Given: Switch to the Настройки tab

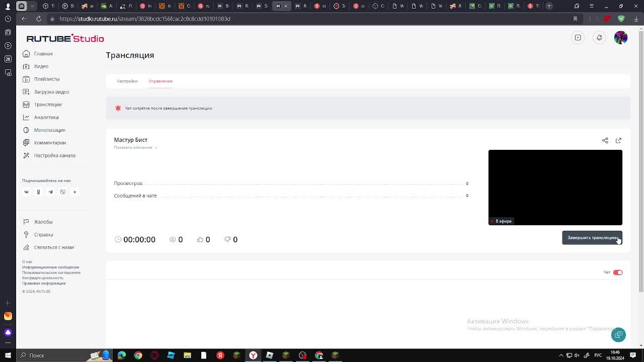Looking at the screenshot, I should click(127, 81).
